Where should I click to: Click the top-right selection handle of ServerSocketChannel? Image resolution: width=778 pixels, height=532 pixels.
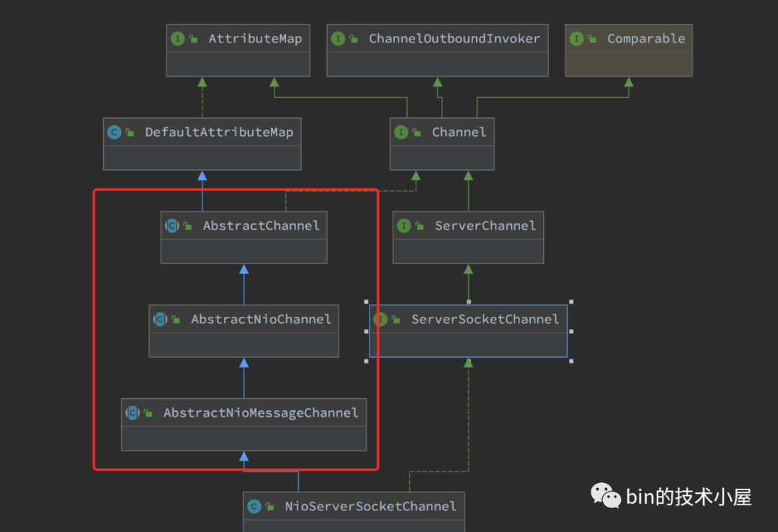tap(571, 302)
